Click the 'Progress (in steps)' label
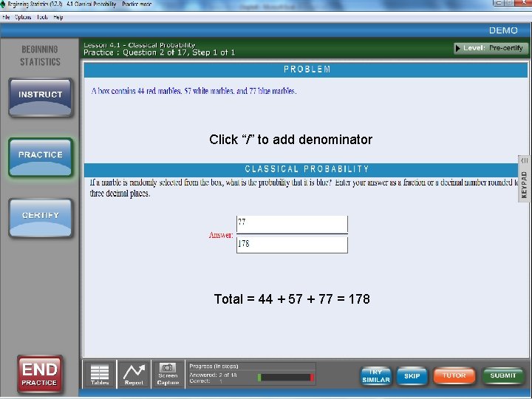The width and height of the screenshot is (532, 399). [214, 366]
